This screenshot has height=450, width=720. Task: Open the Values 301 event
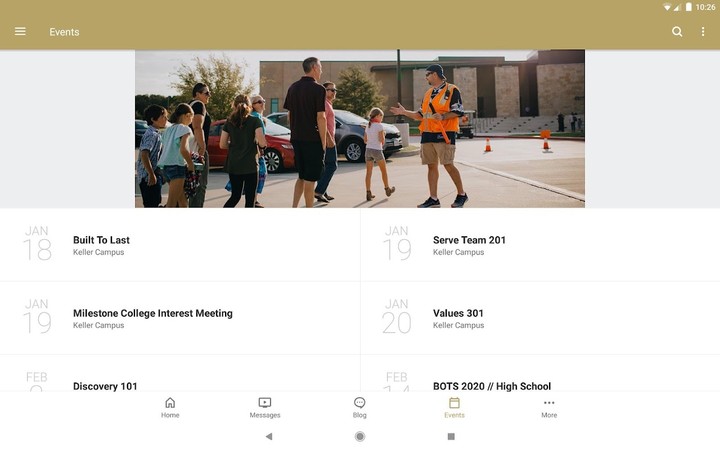(540, 318)
